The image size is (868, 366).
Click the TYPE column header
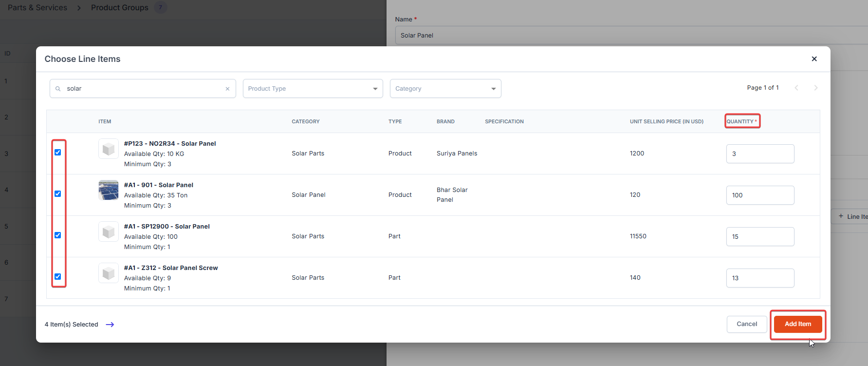pyautogui.click(x=395, y=121)
